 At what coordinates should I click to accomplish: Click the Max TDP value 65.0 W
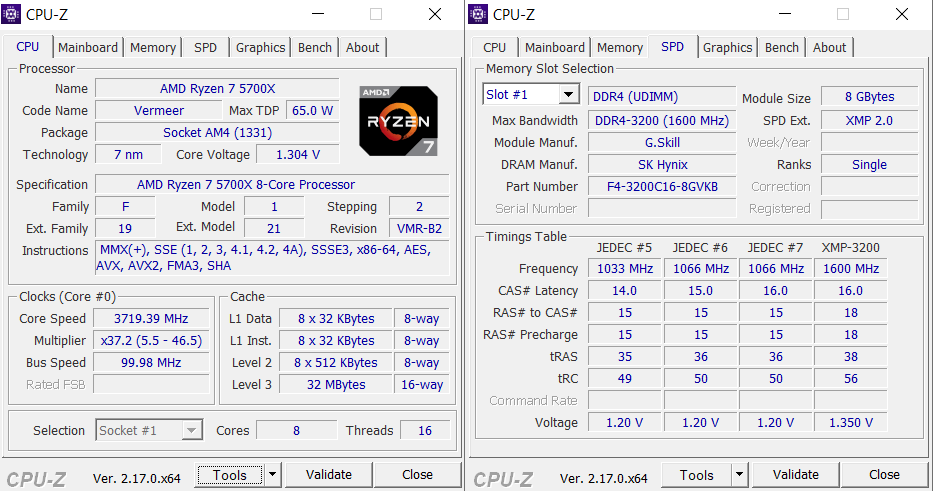tap(312, 111)
